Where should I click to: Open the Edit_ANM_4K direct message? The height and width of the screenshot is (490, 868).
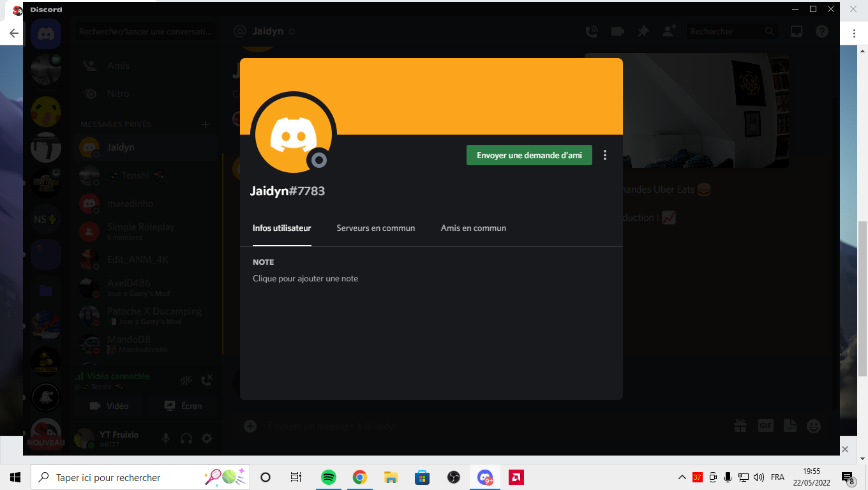tap(146, 260)
